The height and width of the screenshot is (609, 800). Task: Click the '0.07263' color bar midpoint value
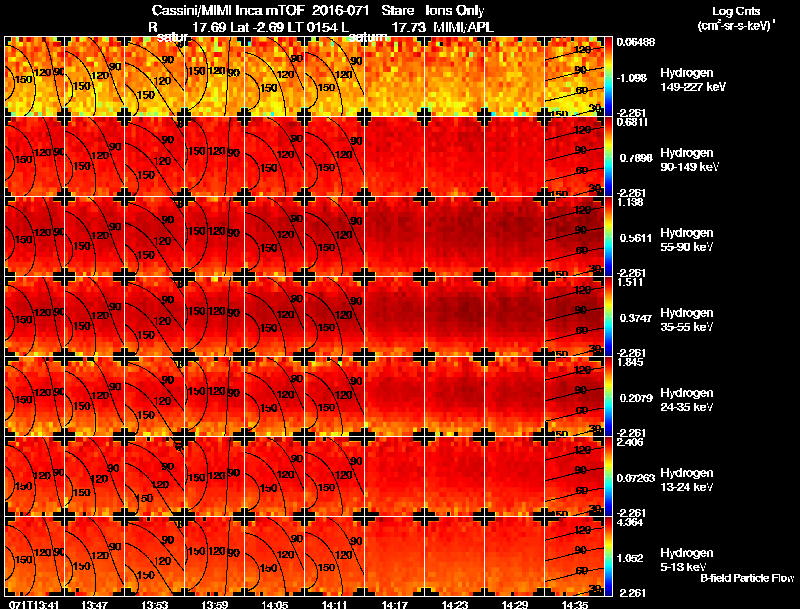tap(636, 478)
